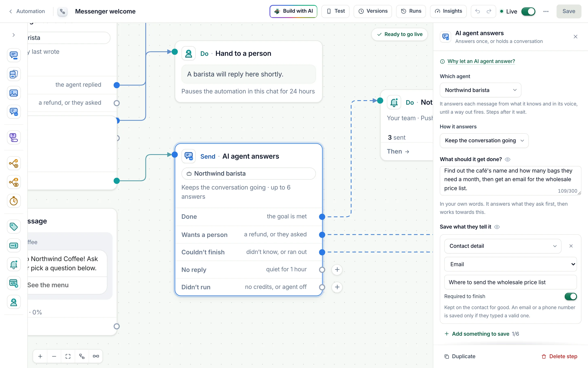Open the Contact detail dropdown

(503, 246)
